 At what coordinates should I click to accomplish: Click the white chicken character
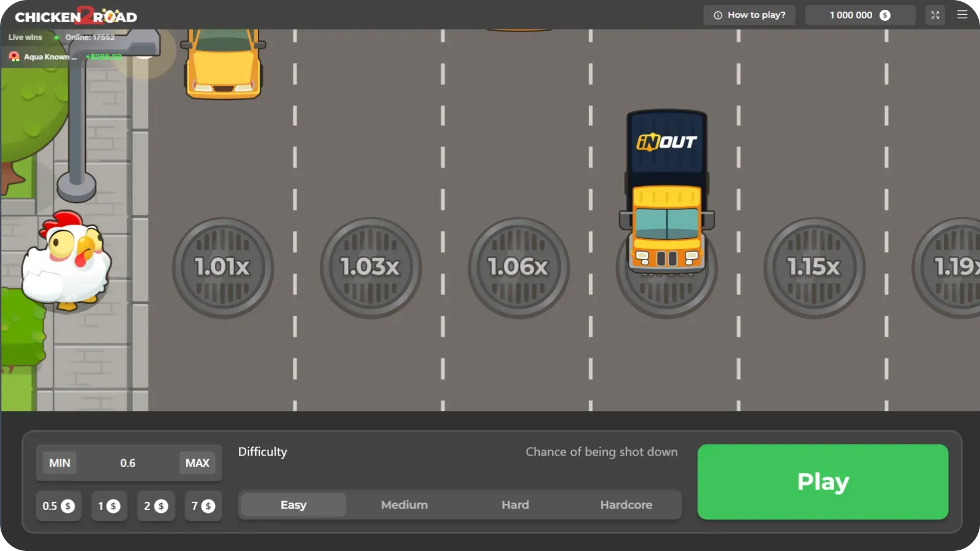click(66, 260)
